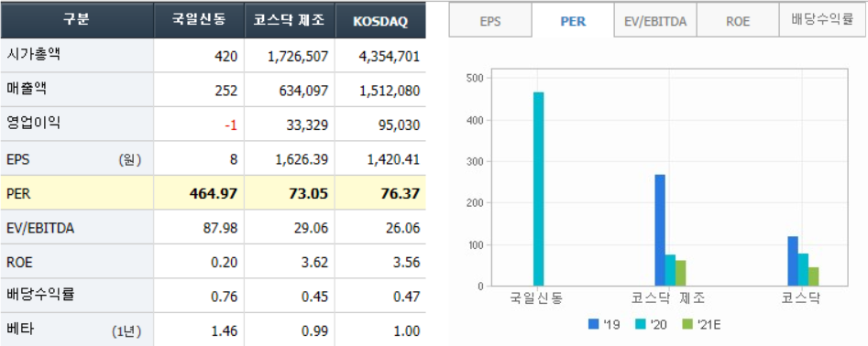
Task: Click the 95,030 operating profit value
Action: 399,124
